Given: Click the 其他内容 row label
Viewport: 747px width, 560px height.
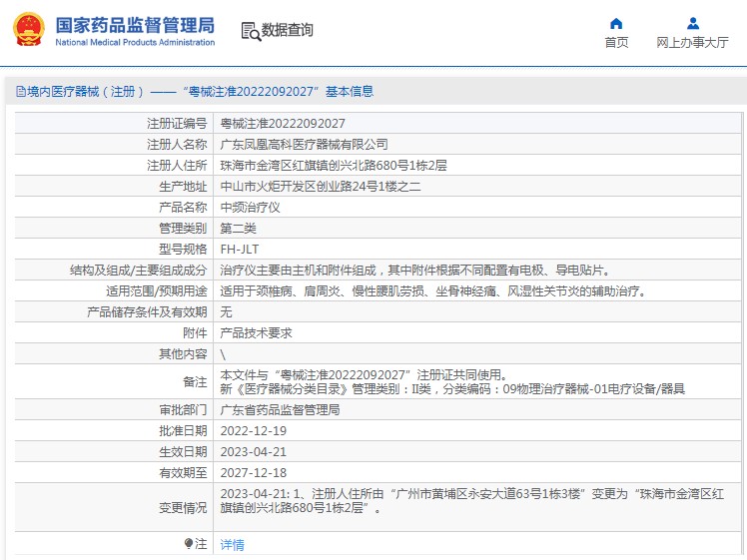Looking at the screenshot, I should 183,353.
